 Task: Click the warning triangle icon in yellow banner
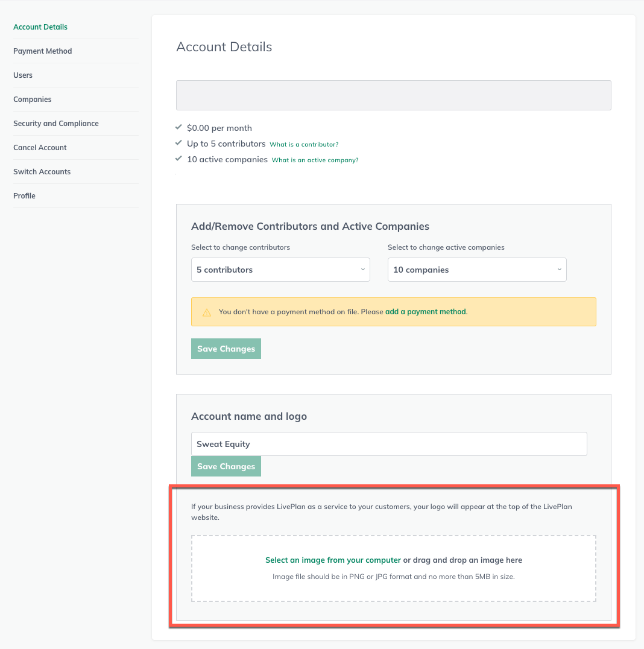tap(207, 312)
